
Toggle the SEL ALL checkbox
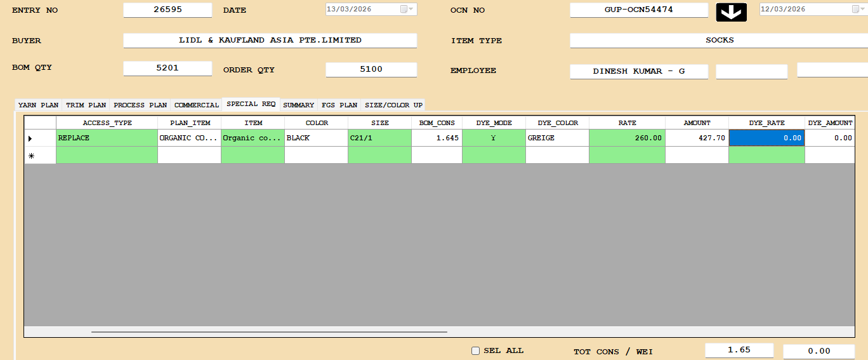pyautogui.click(x=475, y=350)
